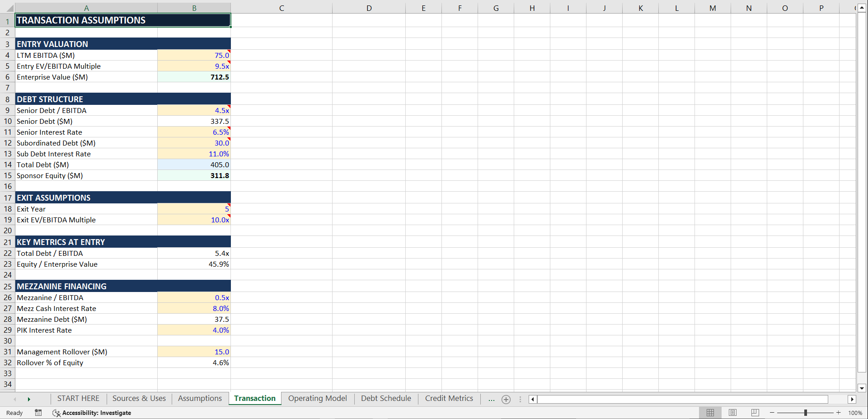868x419 pixels.
Task: Click the left arrow on horizontal scrollbar
Action: (533, 400)
